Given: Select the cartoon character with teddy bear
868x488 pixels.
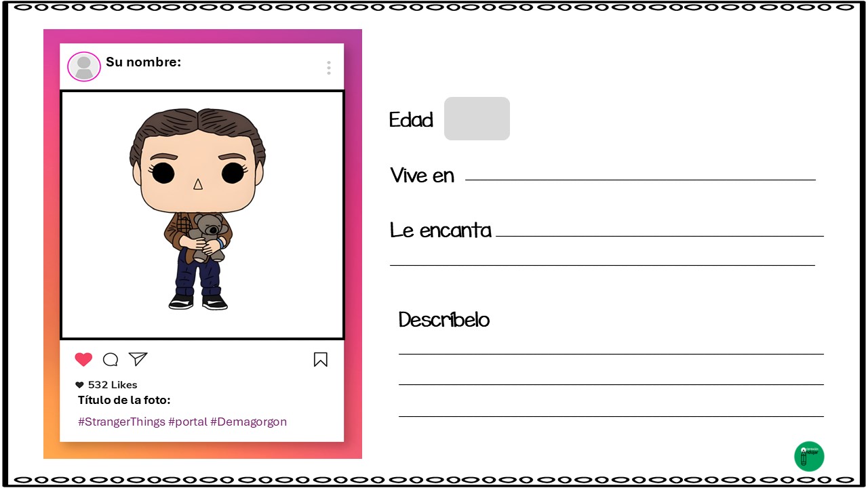Looking at the screenshot, I should [197, 209].
